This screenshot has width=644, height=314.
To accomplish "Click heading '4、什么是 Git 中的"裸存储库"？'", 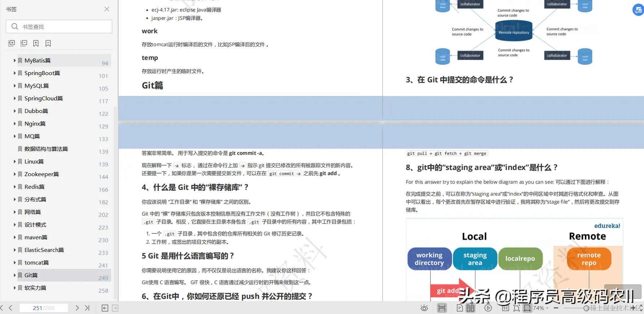I will (195, 187).
